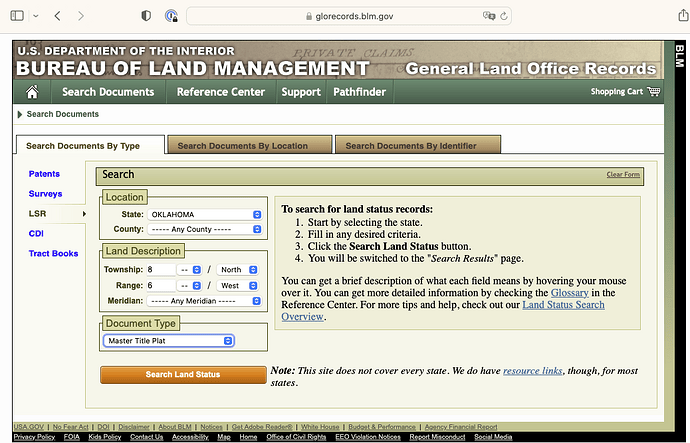Viewport: 690px width, 443px height.
Task: Open the Social Media footer link
Action: pyautogui.click(x=493, y=437)
